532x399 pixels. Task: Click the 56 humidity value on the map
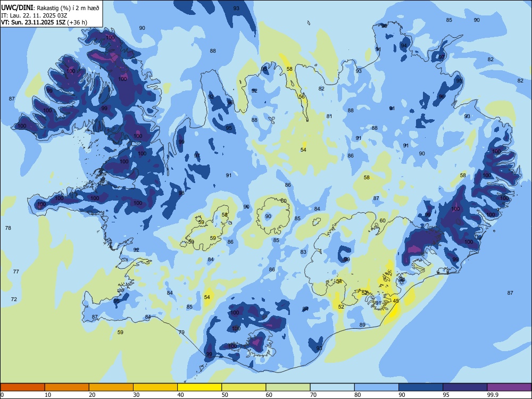tap(302, 97)
